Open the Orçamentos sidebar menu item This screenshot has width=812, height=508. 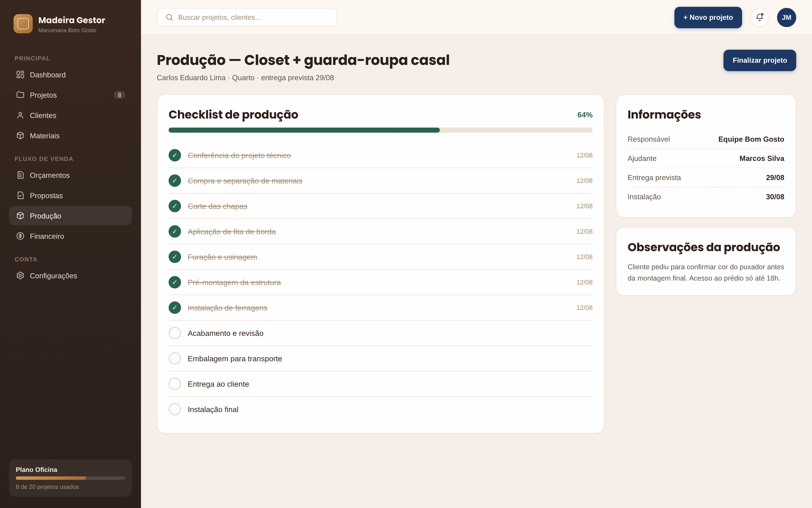pyautogui.click(x=70, y=175)
